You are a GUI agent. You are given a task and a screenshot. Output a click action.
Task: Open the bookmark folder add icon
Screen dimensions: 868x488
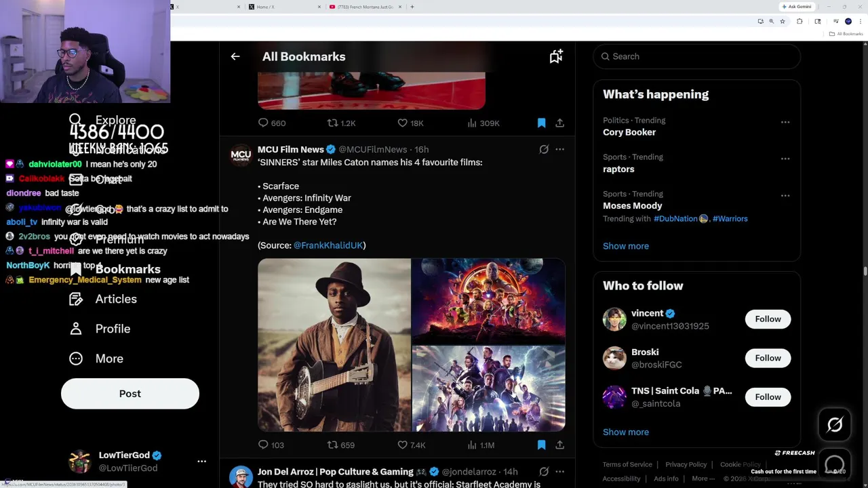[556, 57]
